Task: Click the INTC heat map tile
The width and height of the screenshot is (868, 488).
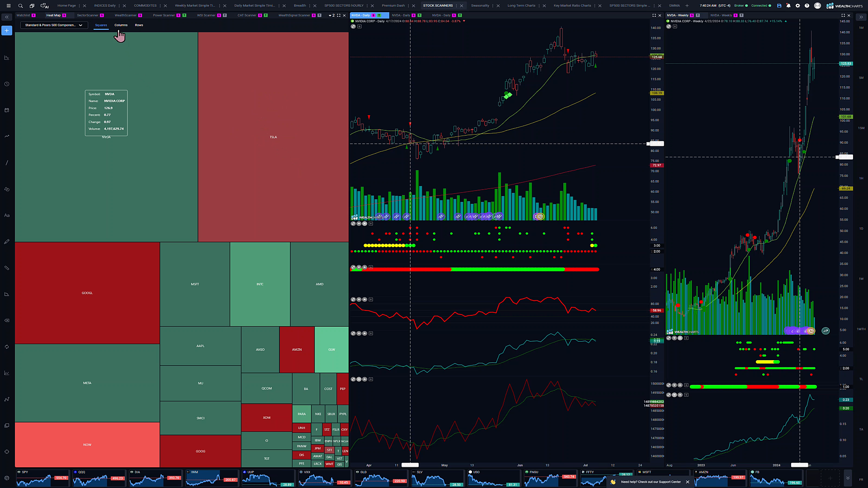Action: [260, 284]
